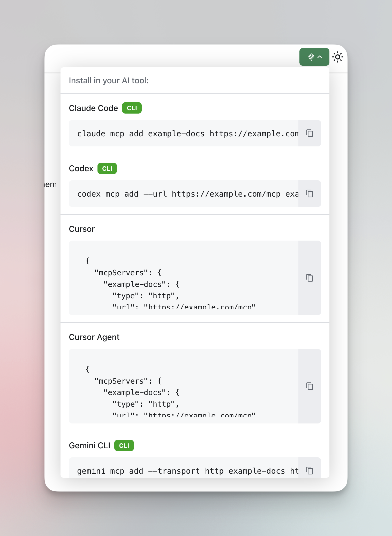The height and width of the screenshot is (536, 392).
Task: Toggle the light/dark theme sun icon
Action: [337, 57]
